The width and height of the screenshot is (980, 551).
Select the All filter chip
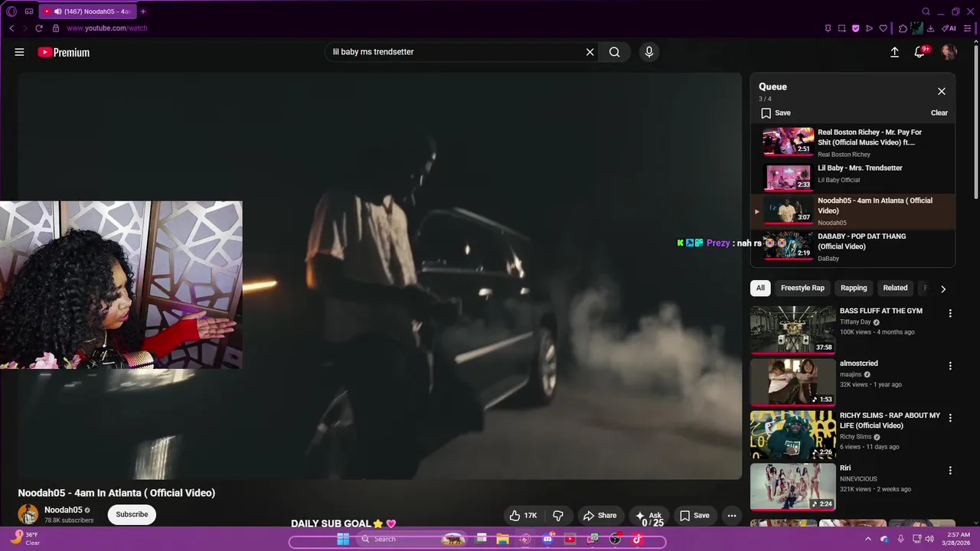(760, 288)
